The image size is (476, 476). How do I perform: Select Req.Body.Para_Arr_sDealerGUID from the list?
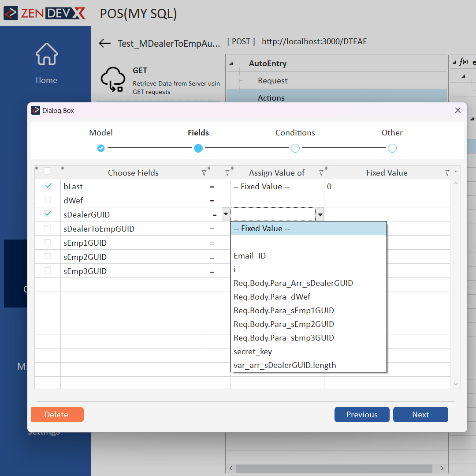pyautogui.click(x=293, y=283)
